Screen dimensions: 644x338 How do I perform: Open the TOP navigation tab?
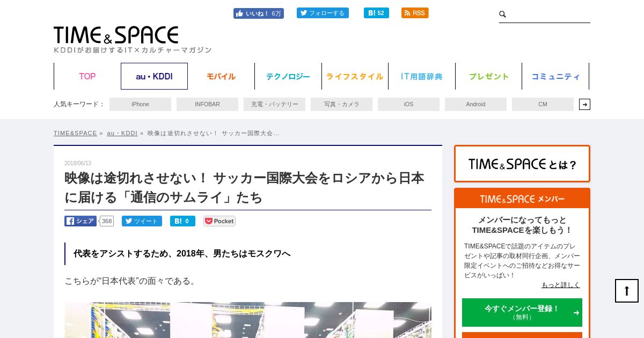point(87,76)
